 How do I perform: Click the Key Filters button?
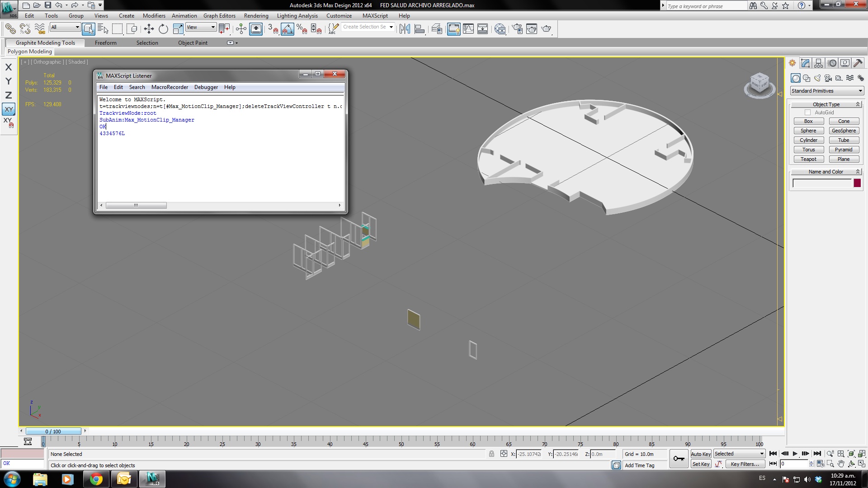(745, 464)
